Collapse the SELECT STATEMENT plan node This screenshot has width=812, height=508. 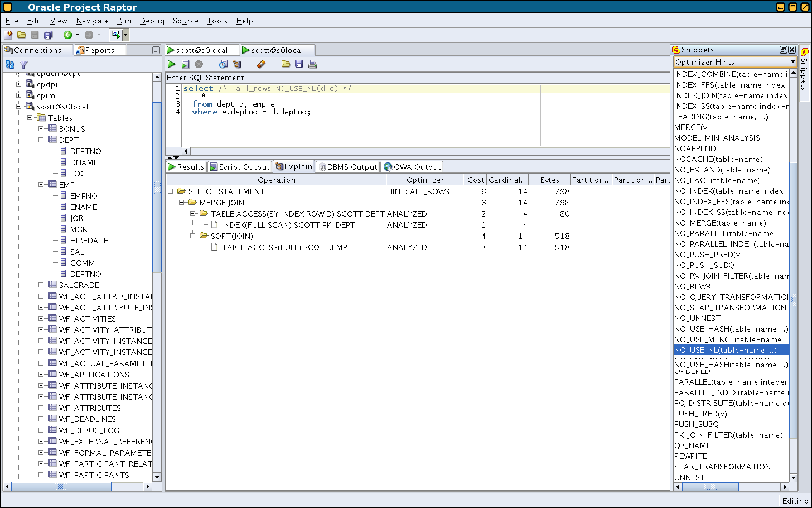coord(170,191)
